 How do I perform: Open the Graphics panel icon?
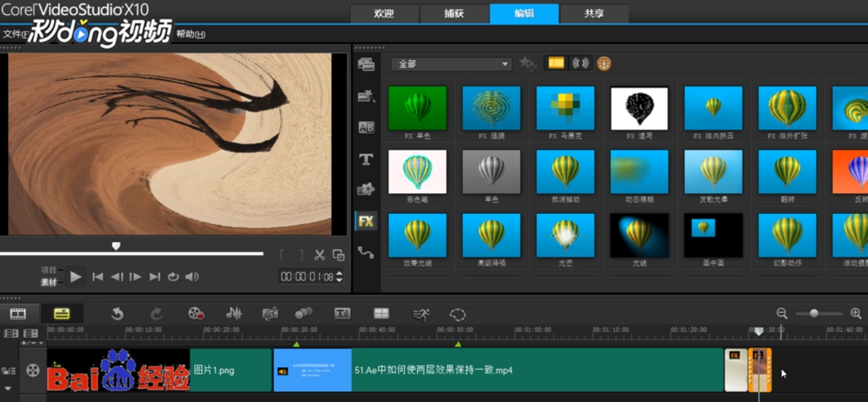click(366, 190)
